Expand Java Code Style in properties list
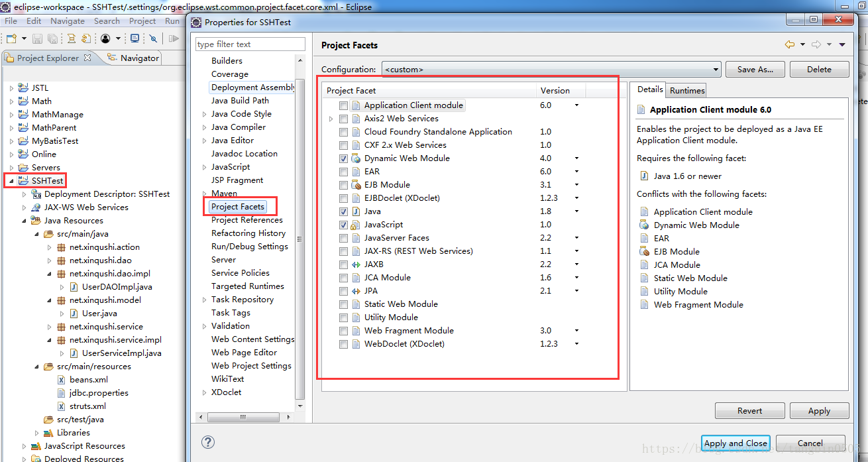 (x=204, y=114)
